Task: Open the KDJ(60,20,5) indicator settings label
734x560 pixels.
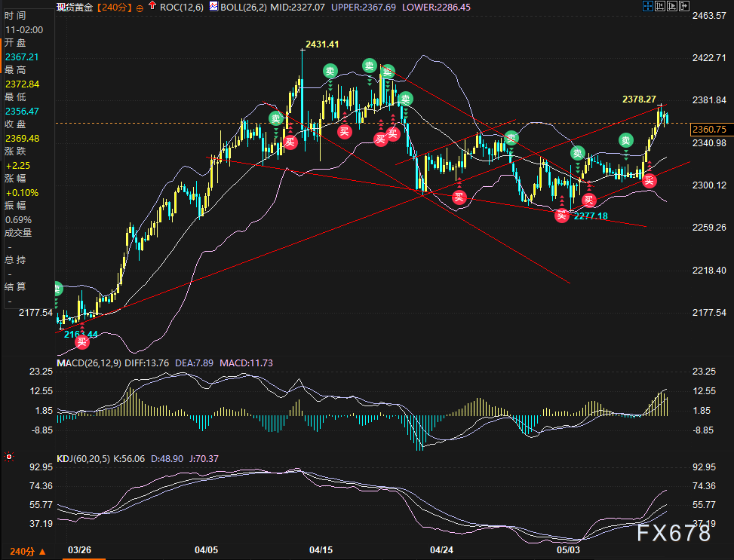Action: click(84, 457)
